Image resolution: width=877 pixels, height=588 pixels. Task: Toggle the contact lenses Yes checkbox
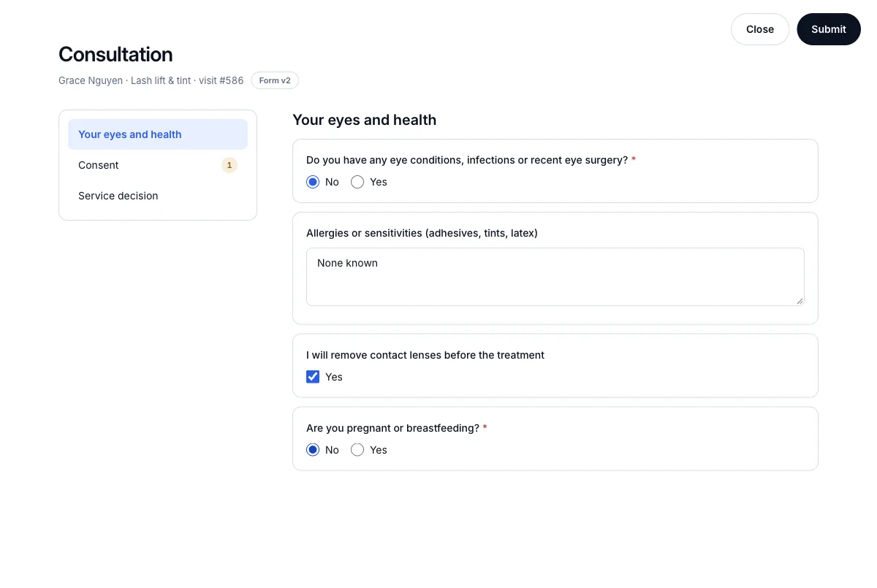coord(313,377)
